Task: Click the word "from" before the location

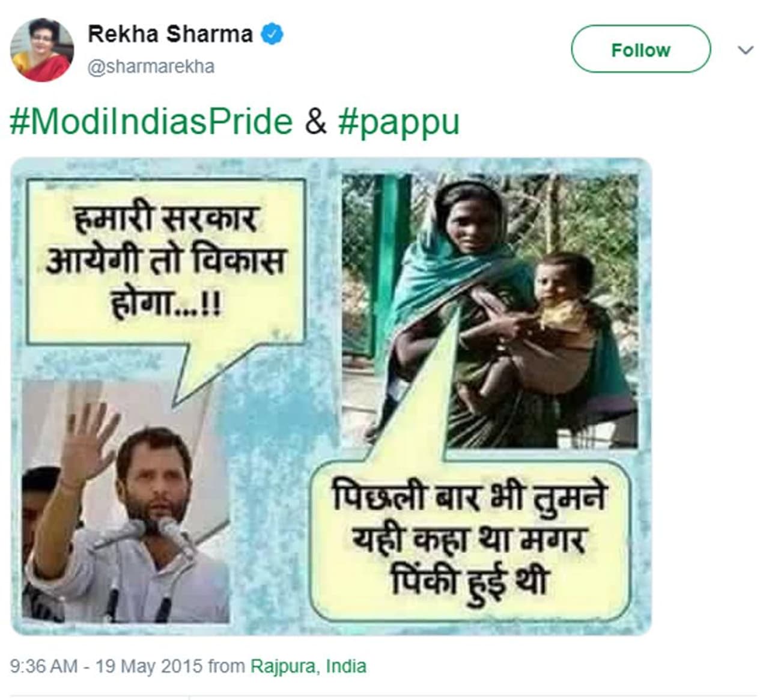Action: [x=226, y=666]
